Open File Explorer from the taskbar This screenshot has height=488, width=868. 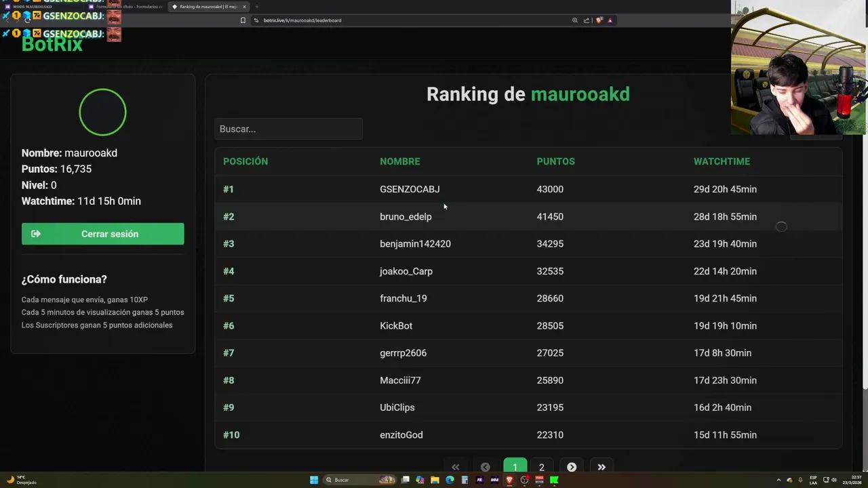point(435,480)
